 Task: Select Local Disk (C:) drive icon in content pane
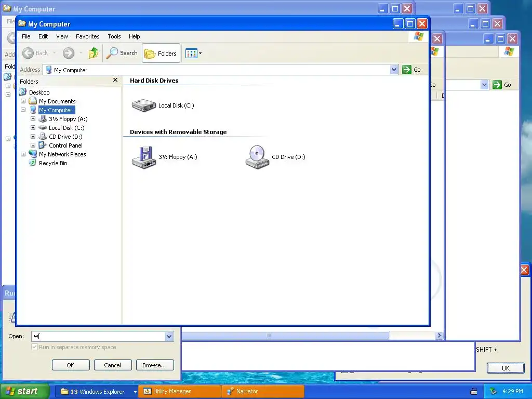click(144, 105)
